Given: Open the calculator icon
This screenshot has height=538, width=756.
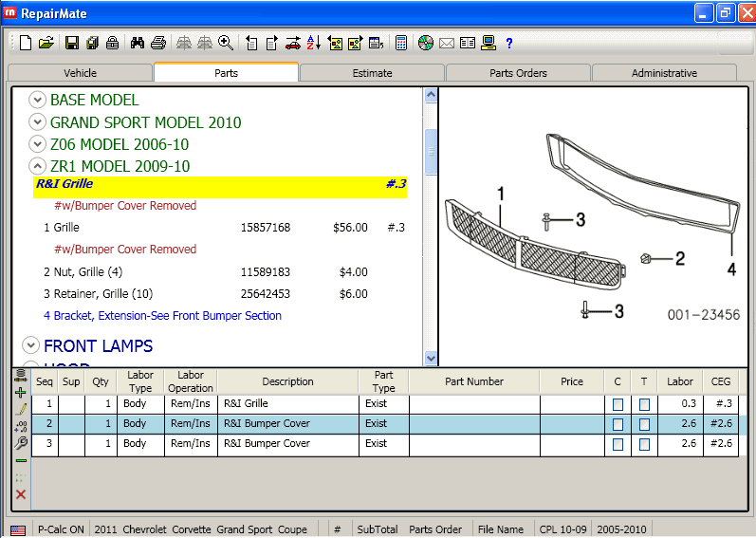Looking at the screenshot, I should [400, 43].
